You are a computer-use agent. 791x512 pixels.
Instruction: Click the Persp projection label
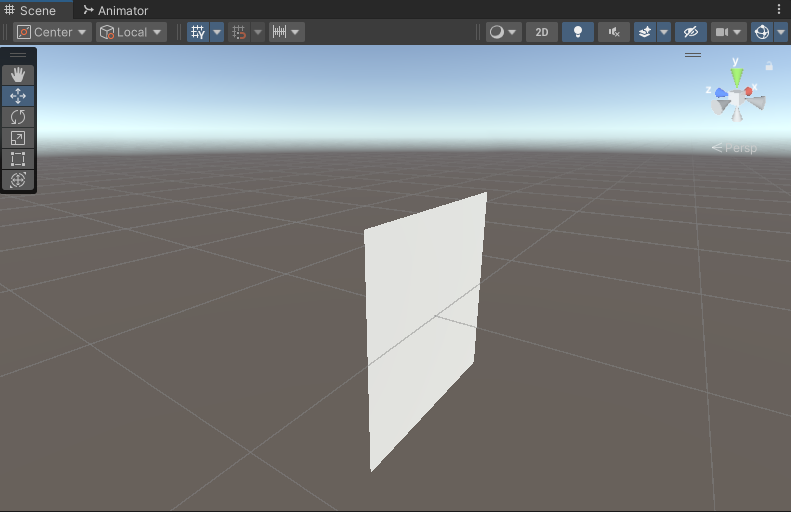[735, 148]
